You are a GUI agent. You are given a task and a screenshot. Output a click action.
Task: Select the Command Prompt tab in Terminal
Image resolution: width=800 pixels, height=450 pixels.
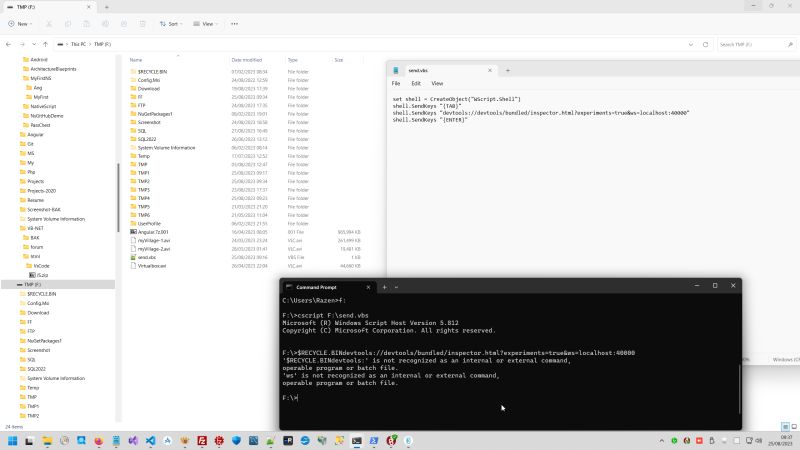point(327,287)
